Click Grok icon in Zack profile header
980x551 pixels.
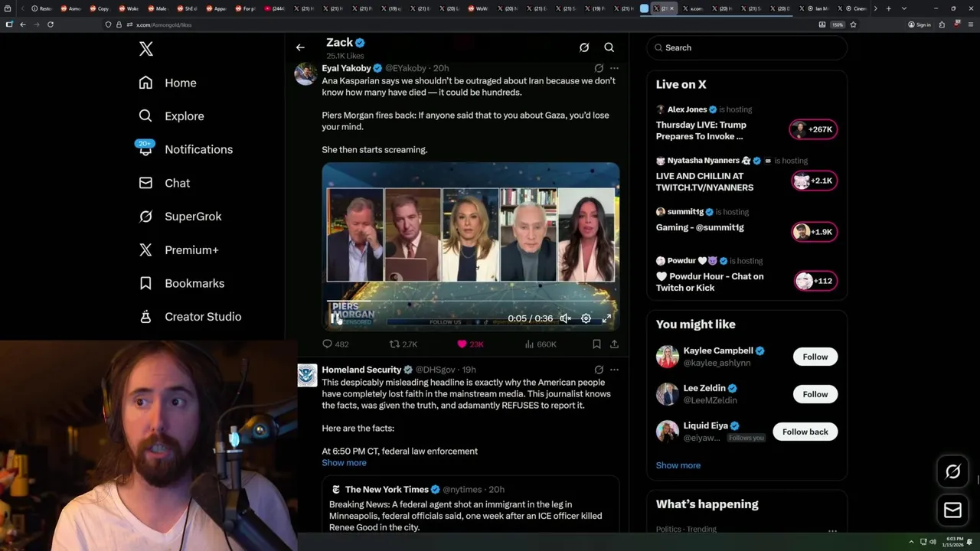point(584,47)
